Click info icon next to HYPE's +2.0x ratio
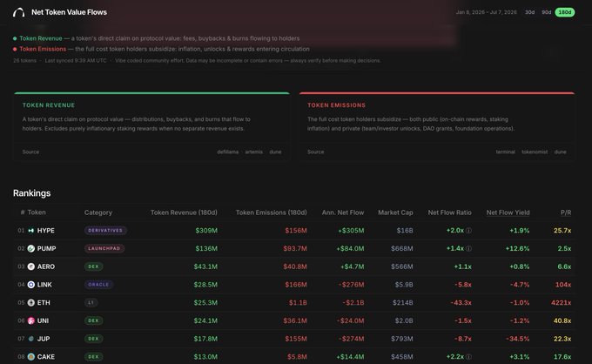 tap(468, 231)
